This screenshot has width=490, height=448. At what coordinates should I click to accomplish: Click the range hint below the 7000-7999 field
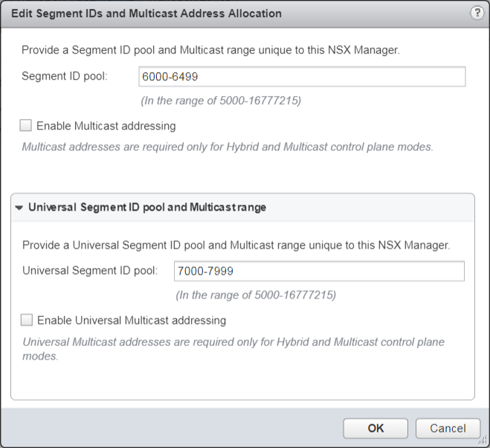[256, 295]
